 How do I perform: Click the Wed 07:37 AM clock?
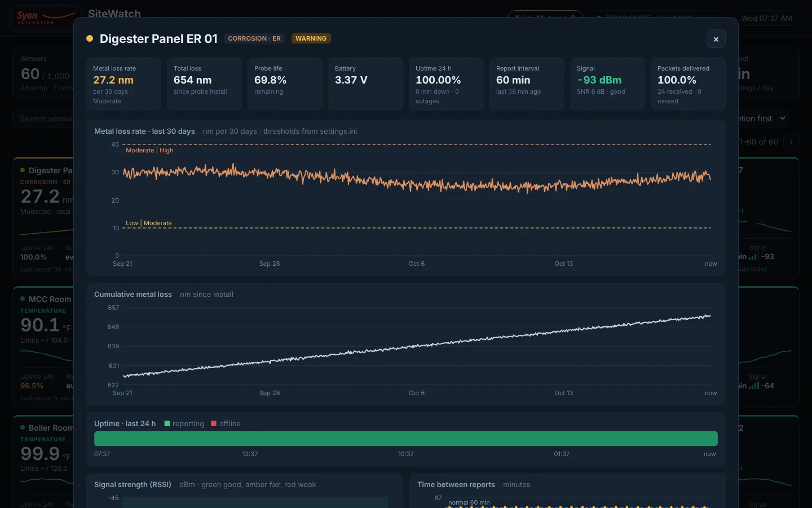(x=767, y=19)
